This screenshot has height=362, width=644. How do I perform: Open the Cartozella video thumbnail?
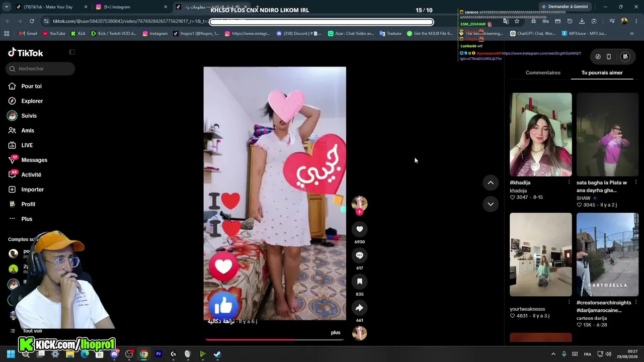click(607, 255)
